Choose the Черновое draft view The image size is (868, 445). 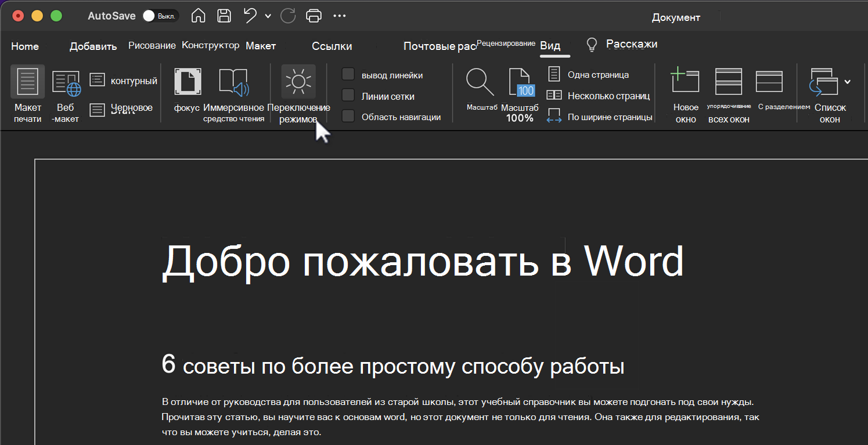click(121, 108)
